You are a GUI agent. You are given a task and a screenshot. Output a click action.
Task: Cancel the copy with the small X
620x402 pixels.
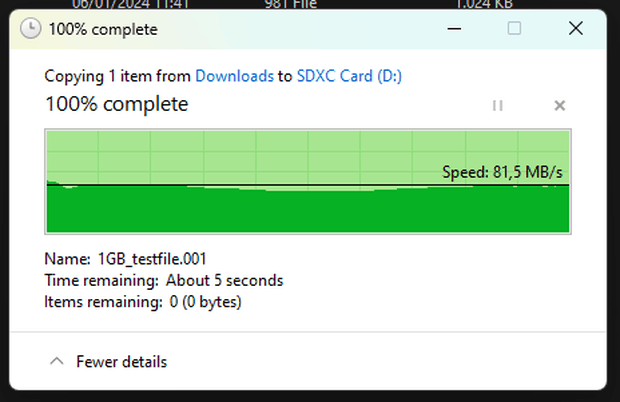(560, 106)
